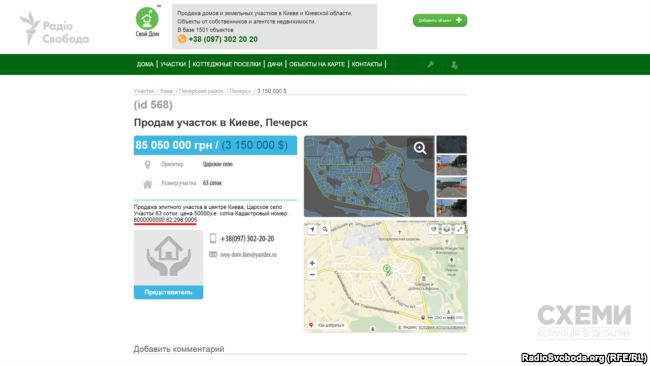Open ОБЪЕКТЫ НА КАРТЕ menu item
This screenshot has width=650, height=366.
[317, 64]
